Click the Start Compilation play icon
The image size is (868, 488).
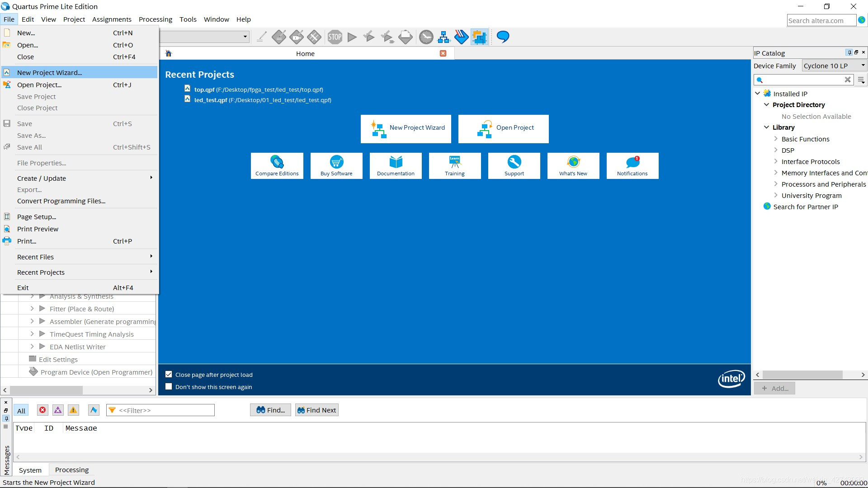pos(352,37)
